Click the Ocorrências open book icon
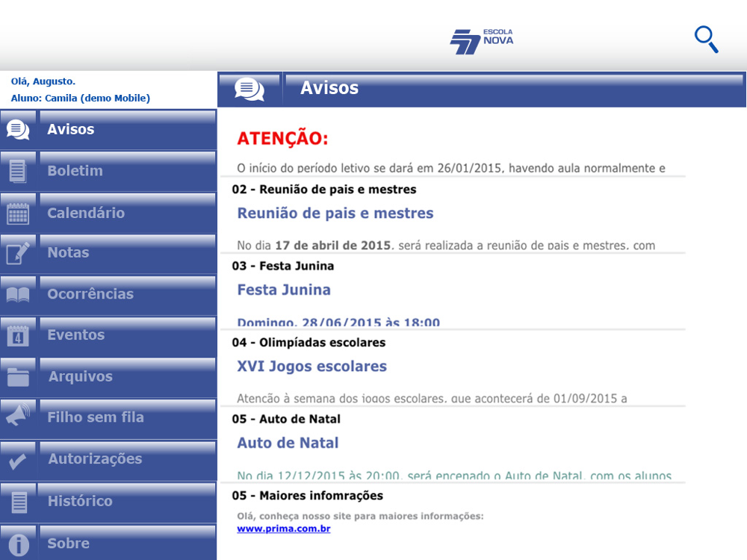Viewport: 747px width, 560px height. coord(18,294)
